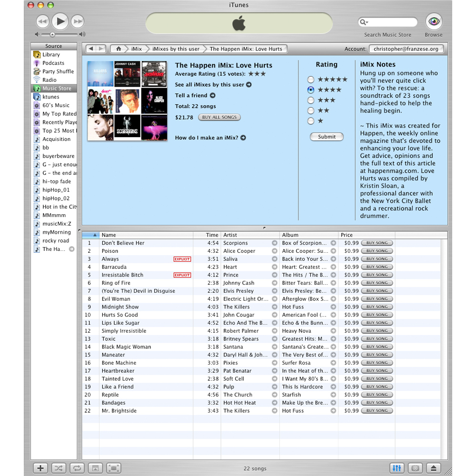Select Library in the Source list
Viewport: 476px width, 476px height.
click(x=54, y=55)
